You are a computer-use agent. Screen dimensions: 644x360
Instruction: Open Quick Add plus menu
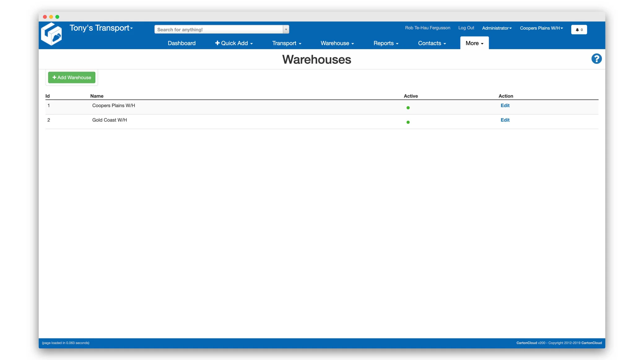234,43
